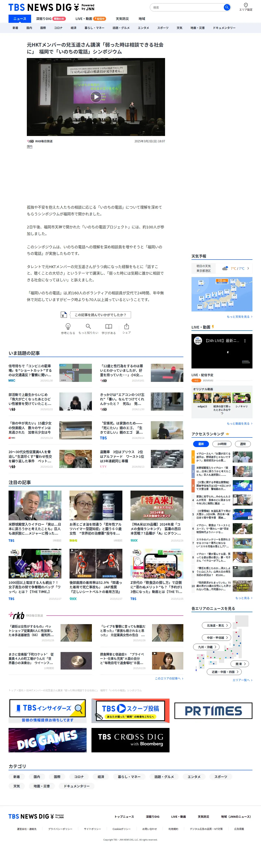The image size is (261, 868).
Task: Open the YouTube live player three-dot menu
Action: [245, 341]
